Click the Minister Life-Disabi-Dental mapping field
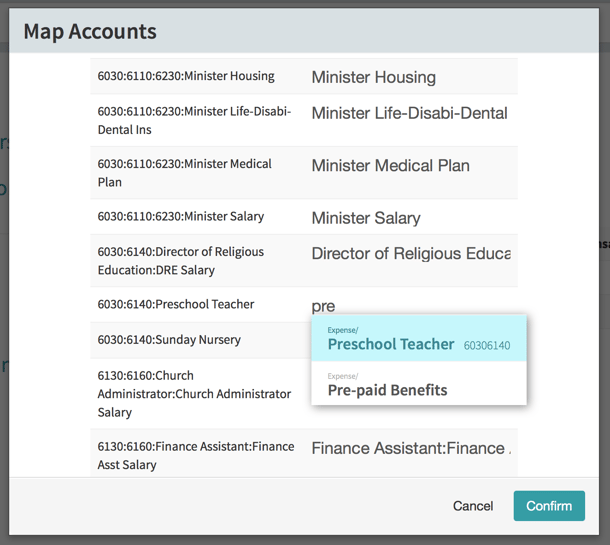 [410, 113]
